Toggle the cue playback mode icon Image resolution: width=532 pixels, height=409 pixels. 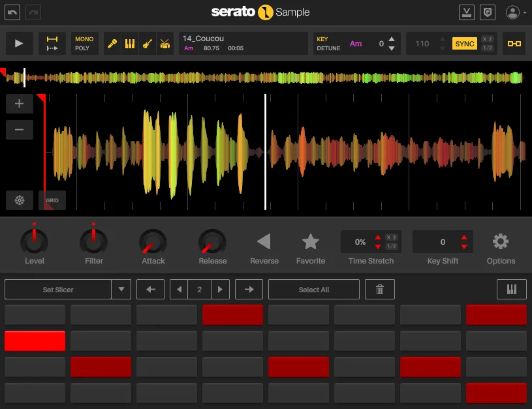tap(52, 44)
